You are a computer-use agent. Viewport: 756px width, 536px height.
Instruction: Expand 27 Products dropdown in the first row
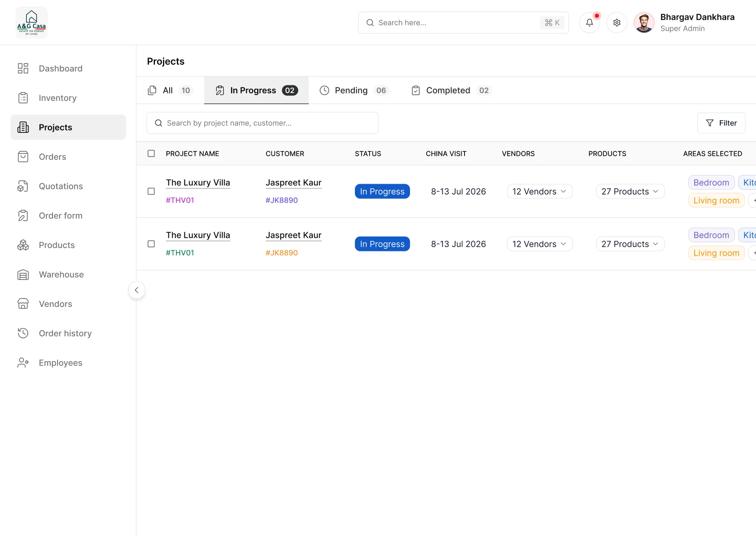click(630, 191)
